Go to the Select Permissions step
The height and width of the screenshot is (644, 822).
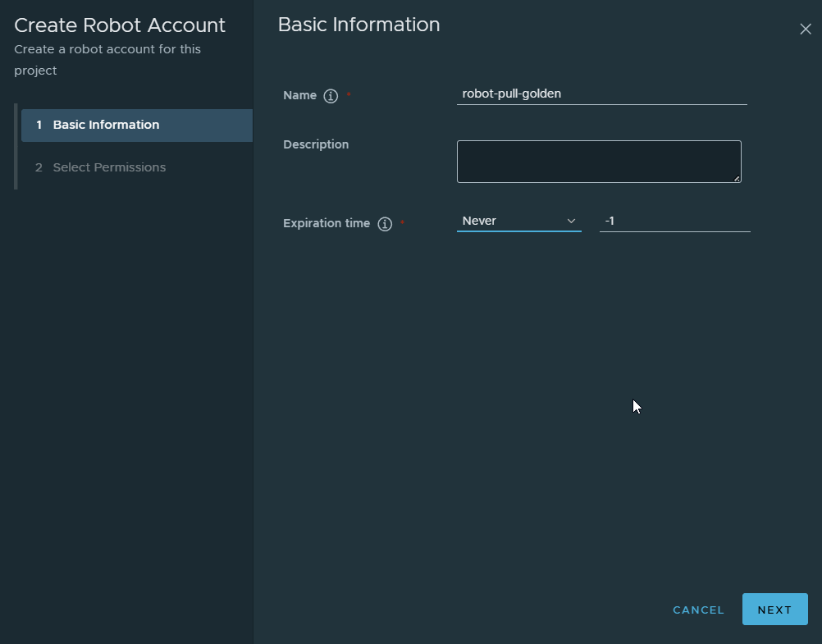coord(109,167)
